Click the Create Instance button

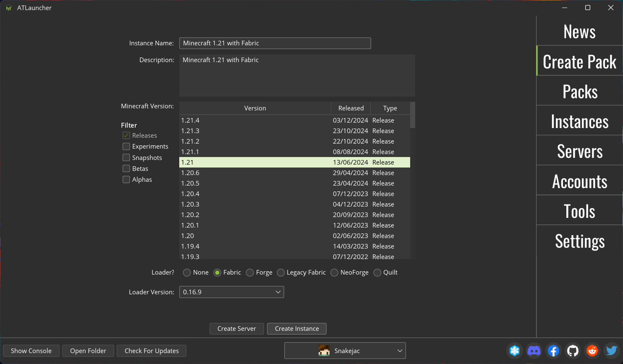coord(297,329)
